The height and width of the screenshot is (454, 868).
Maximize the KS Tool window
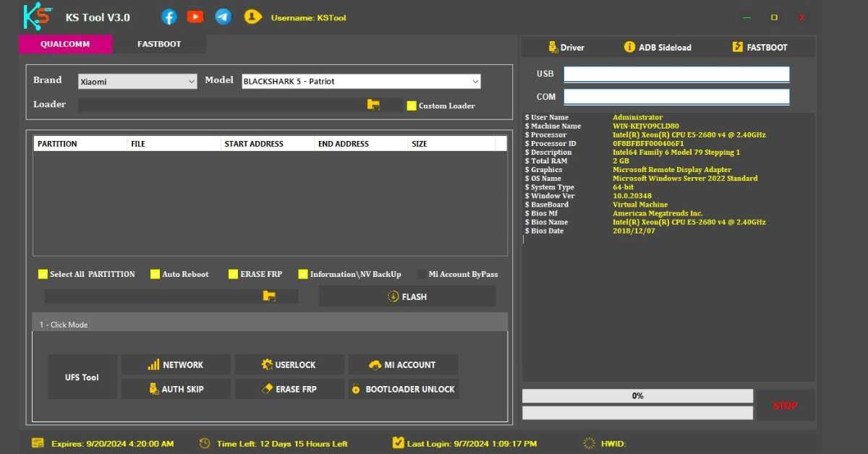coord(774,17)
